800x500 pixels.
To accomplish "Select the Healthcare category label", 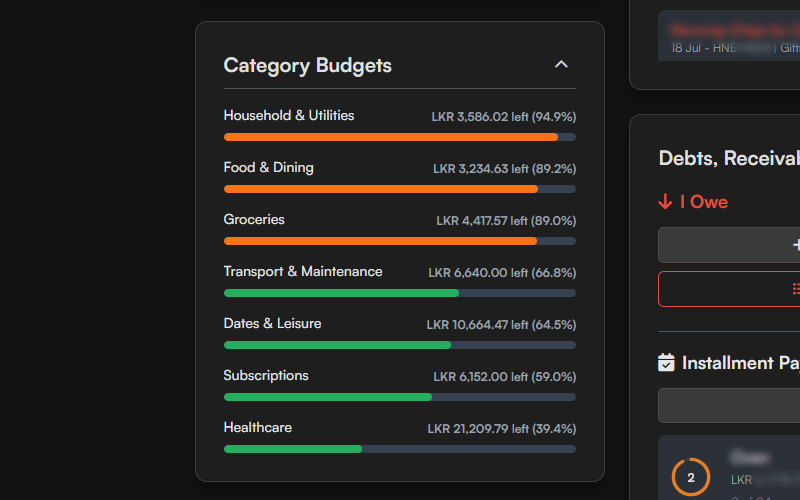I will (x=258, y=428).
